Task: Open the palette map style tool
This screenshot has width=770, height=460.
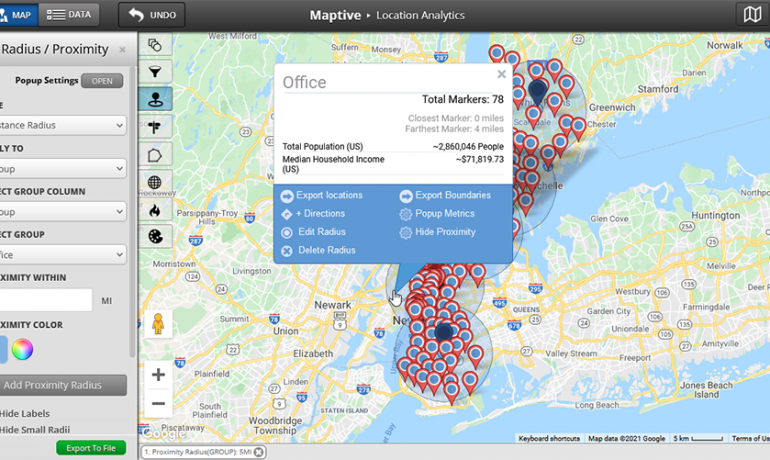Action: 155,237
